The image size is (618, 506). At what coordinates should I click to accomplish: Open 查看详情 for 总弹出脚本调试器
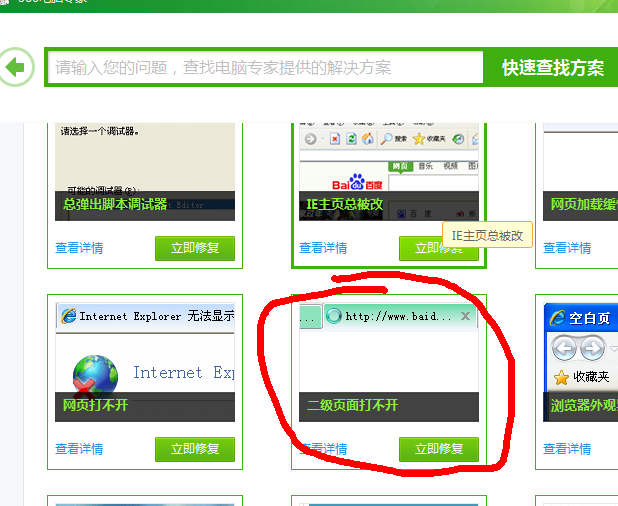tap(79, 248)
